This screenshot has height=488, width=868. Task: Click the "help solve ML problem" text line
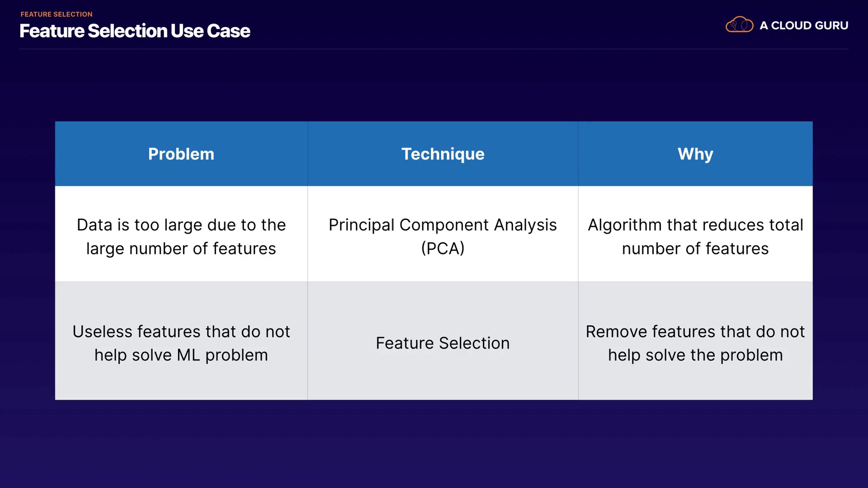[181, 355]
